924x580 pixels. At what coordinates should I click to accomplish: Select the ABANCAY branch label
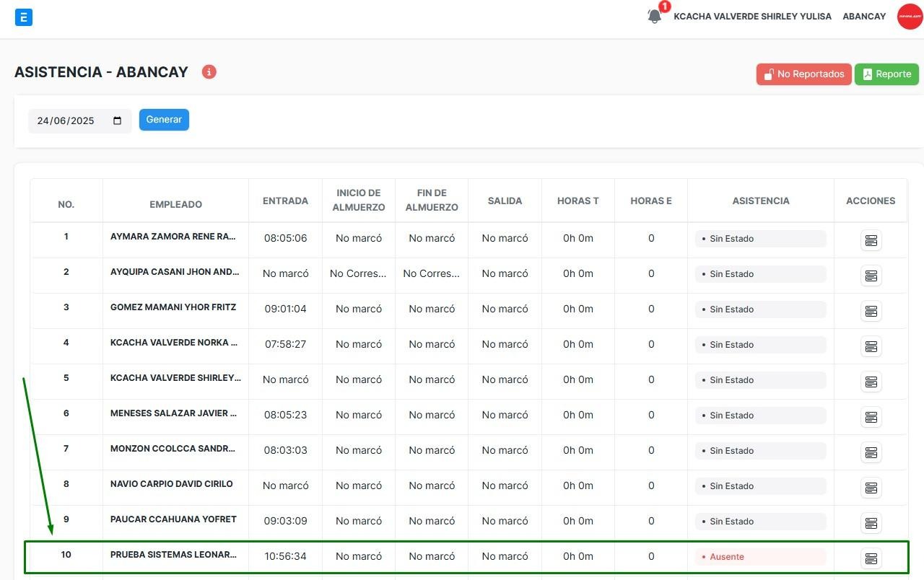(x=864, y=17)
